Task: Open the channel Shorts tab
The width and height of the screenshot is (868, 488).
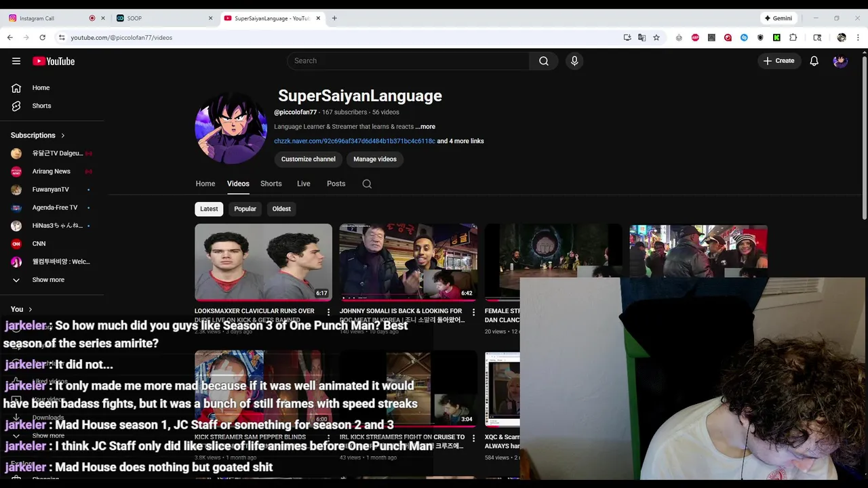Action: click(271, 184)
